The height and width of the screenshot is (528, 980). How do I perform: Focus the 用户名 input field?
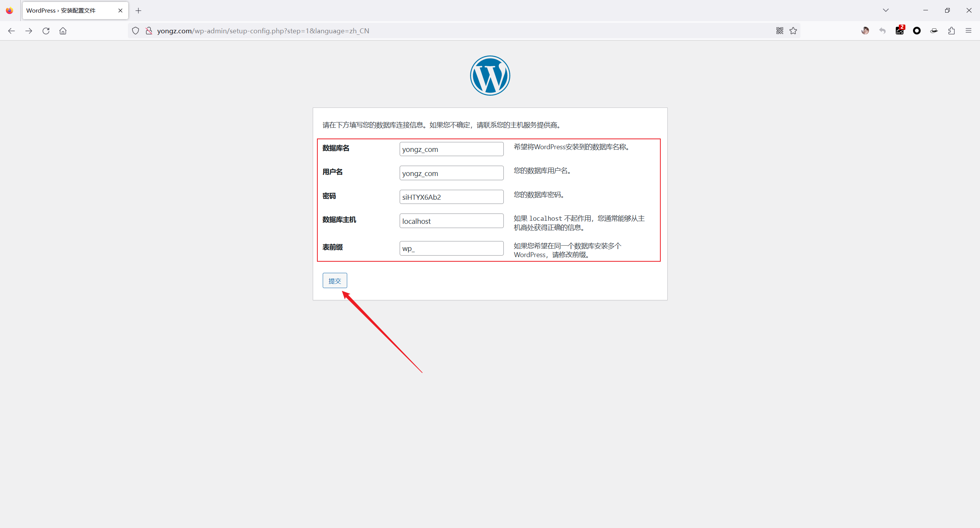click(451, 173)
